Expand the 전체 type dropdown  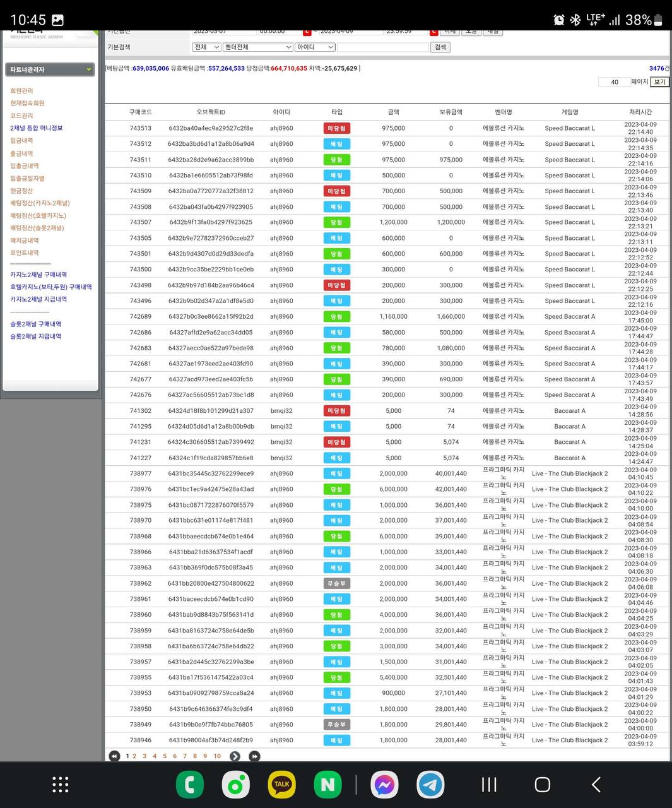(x=206, y=47)
